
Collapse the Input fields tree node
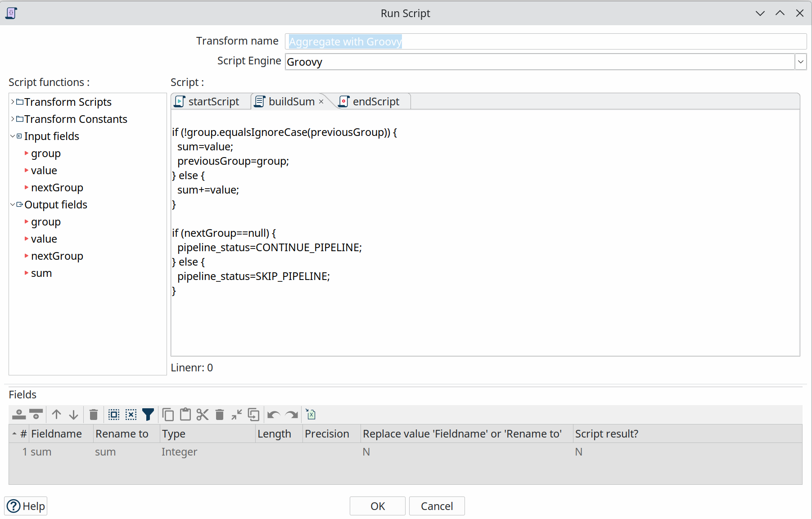(13, 136)
